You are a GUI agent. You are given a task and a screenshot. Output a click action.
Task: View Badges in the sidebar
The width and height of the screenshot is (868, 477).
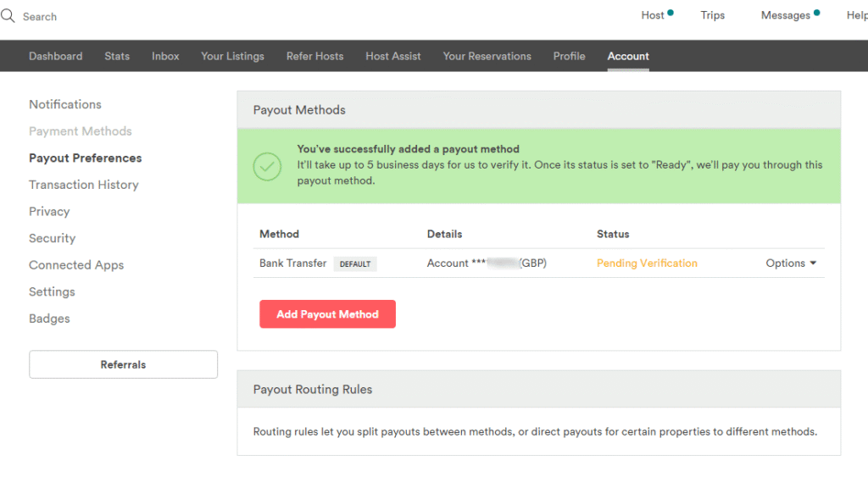point(49,319)
